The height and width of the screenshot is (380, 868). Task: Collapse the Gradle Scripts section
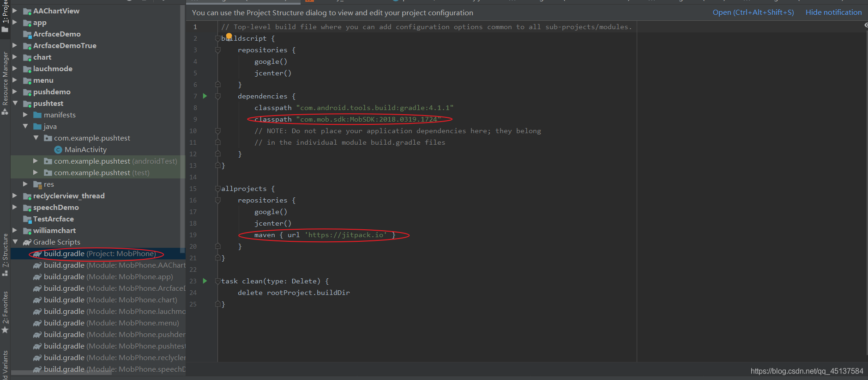point(15,241)
